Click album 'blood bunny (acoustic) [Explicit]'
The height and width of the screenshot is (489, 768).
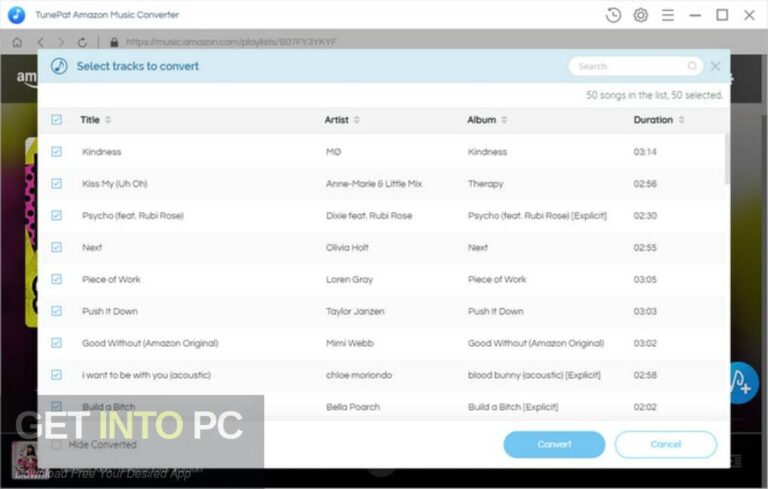pos(534,375)
